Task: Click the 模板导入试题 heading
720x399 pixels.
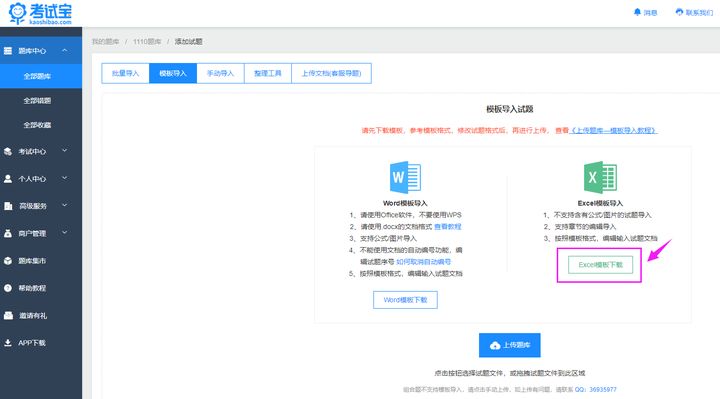Action: click(510, 109)
